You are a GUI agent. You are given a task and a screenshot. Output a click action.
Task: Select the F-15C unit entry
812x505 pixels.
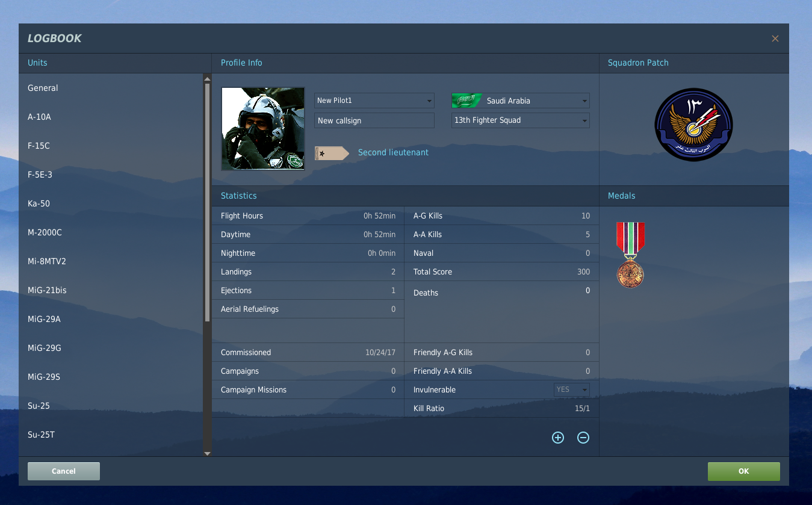[x=40, y=146]
